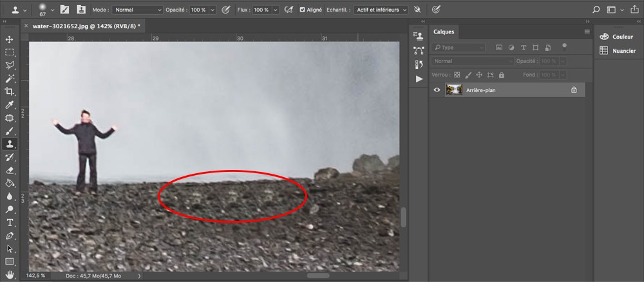Screen dimensions: 644x282
Task: Hide the Arrière-plan layer with the eye
Action: (437, 90)
